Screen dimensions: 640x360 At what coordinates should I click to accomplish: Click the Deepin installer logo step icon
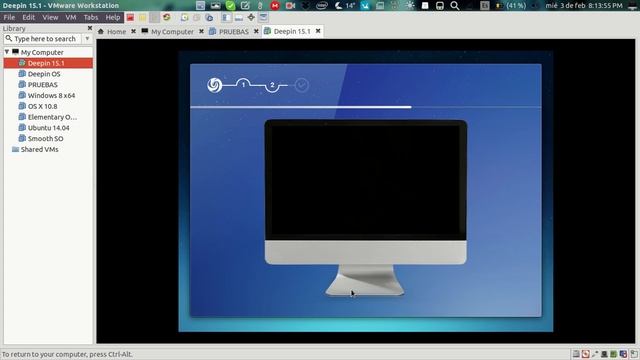tap(215, 85)
